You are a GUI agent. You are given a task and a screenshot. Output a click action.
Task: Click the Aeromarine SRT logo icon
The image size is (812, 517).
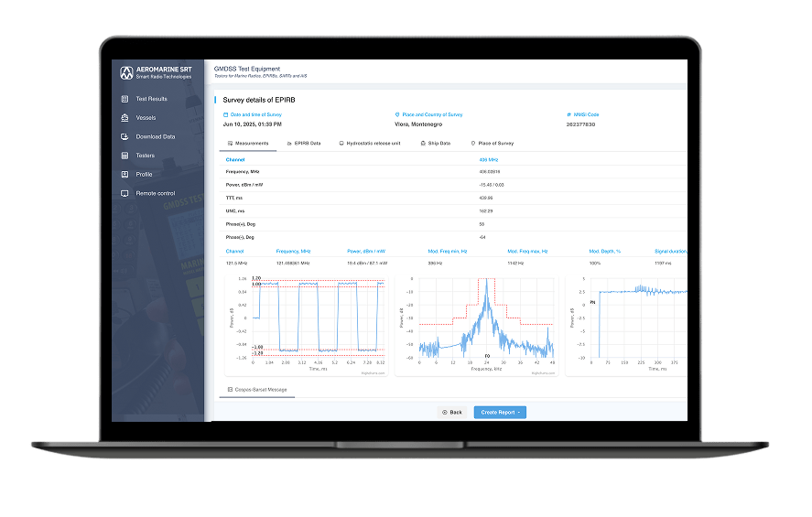tap(126, 73)
